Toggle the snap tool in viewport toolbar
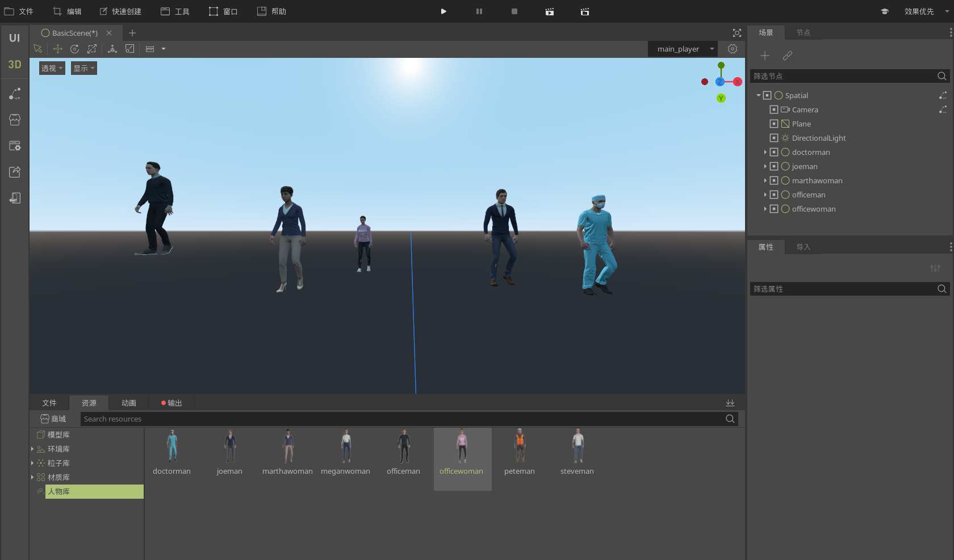This screenshot has width=954, height=560. (x=130, y=49)
